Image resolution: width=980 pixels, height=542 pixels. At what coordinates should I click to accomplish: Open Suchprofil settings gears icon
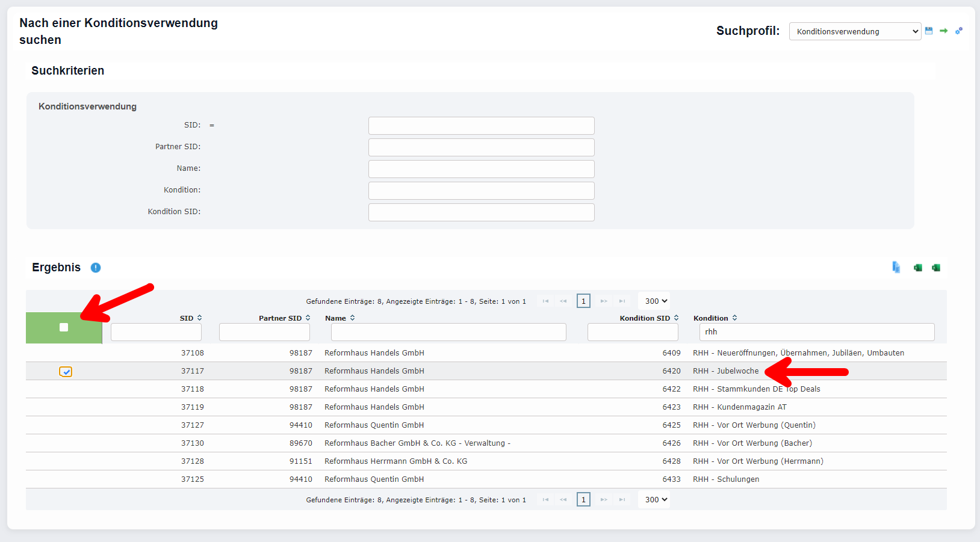[959, 31]
